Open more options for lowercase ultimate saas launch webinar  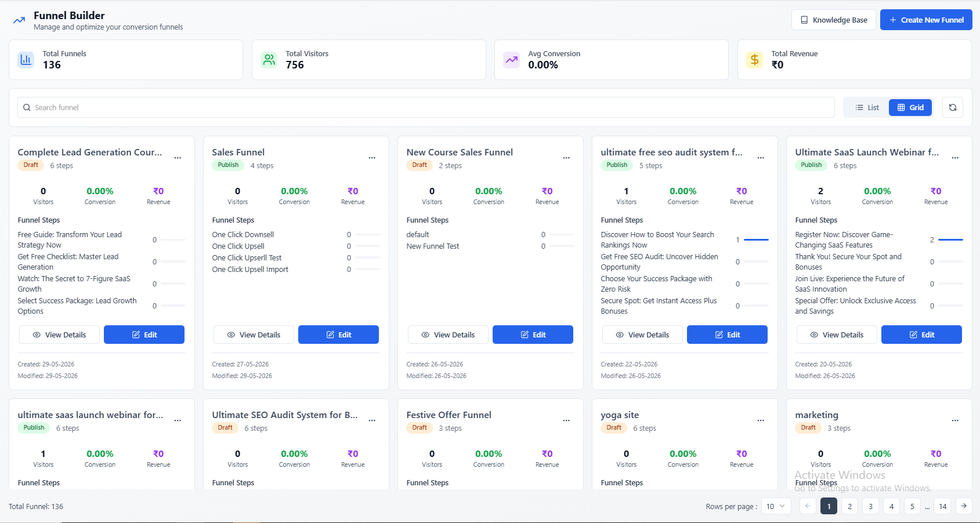pyautogui.click(x=178, y=420)
